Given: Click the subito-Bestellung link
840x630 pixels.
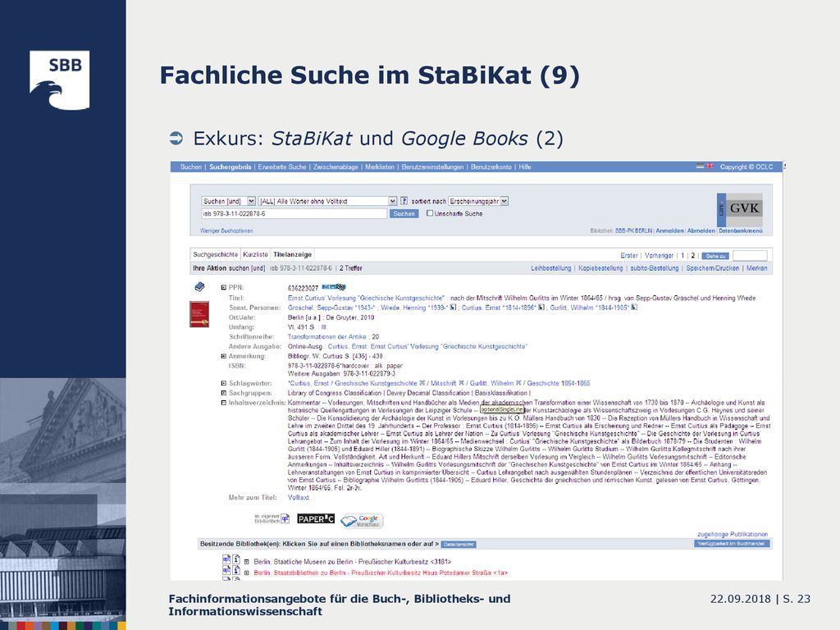Looking at the screenshot, I should [654, 268].
